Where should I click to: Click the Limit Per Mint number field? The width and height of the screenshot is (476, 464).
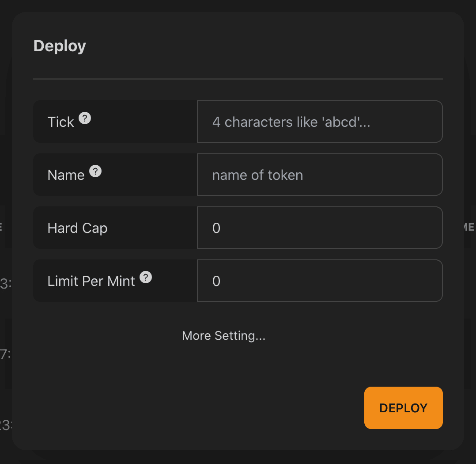320,281
